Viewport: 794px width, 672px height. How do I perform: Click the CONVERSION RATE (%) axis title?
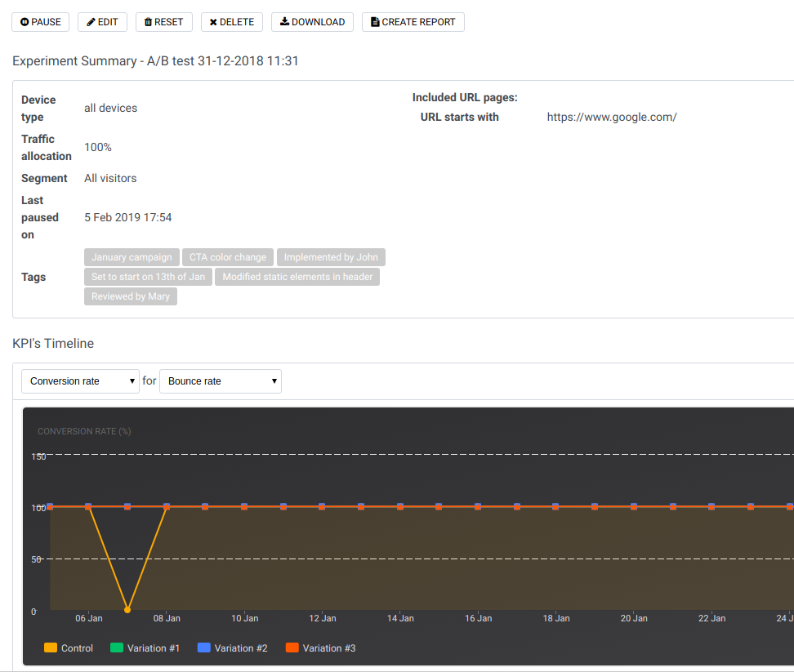coord(84,431)
